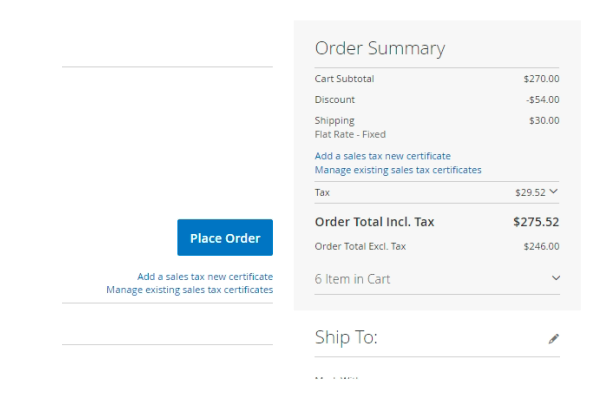
Task: Add a sales tax certificate in Order Summary
Action: (x=382, y=156)
